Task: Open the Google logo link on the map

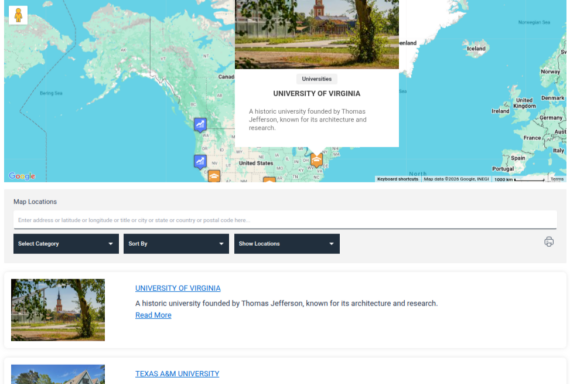Action: point(22,176)
